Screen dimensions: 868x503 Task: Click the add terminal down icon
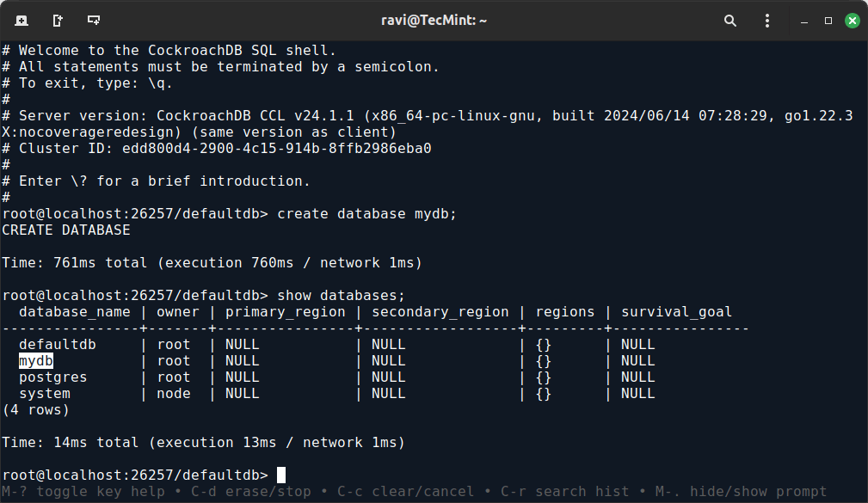[x=94, y=20]
